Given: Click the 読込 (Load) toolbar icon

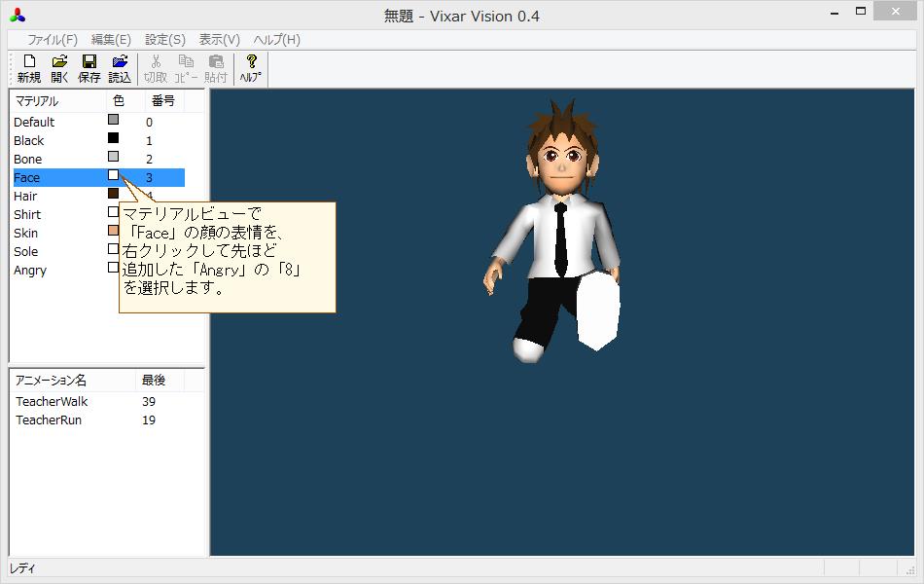Looking at the screenshot, I should (x=119, y=67).
